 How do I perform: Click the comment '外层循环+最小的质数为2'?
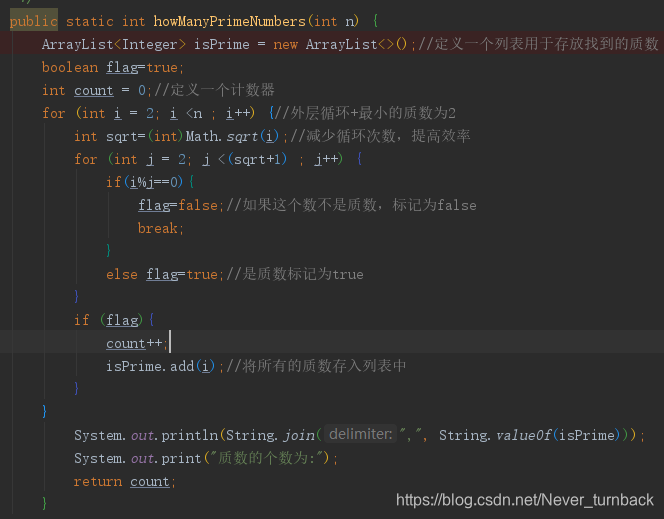[373, 113]
